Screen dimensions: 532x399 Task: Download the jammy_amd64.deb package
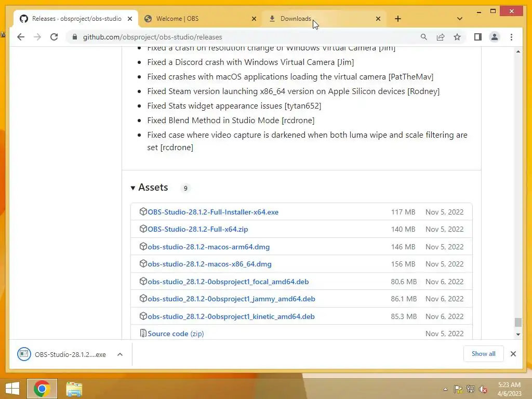pos(231,299)
